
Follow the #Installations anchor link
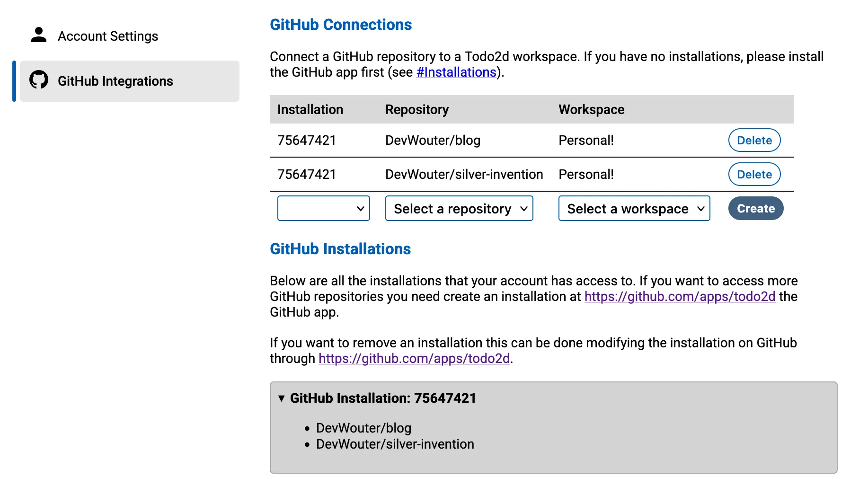(x=456, y=72)
